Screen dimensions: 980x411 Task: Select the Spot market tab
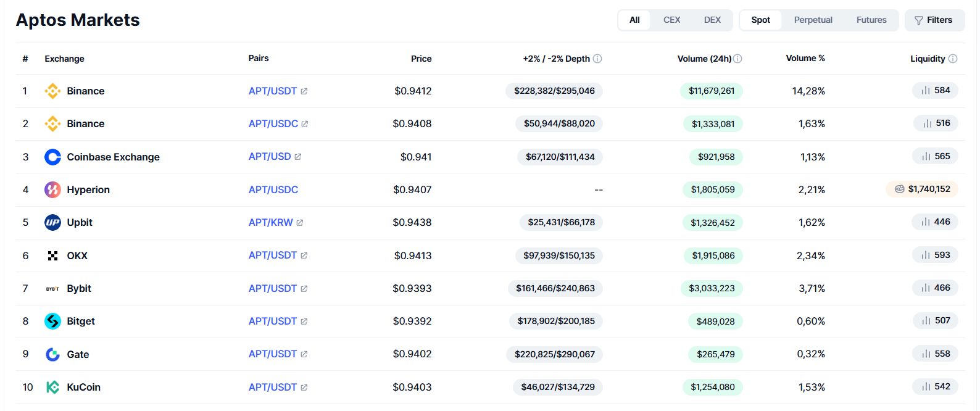pyautogui.click(x=760, y=20)
